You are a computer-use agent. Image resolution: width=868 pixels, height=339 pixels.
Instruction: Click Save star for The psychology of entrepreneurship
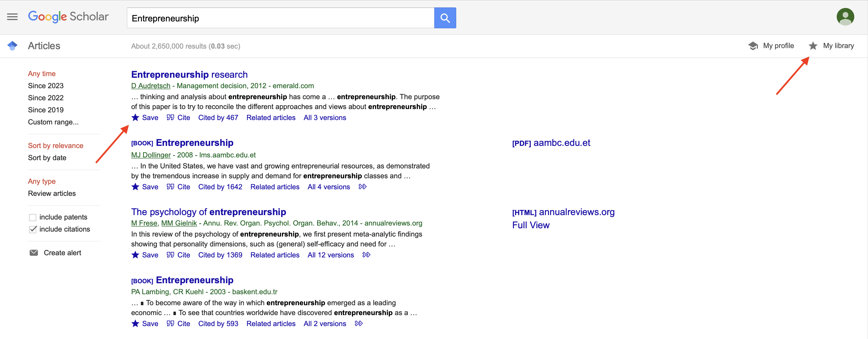coord(135,255)
